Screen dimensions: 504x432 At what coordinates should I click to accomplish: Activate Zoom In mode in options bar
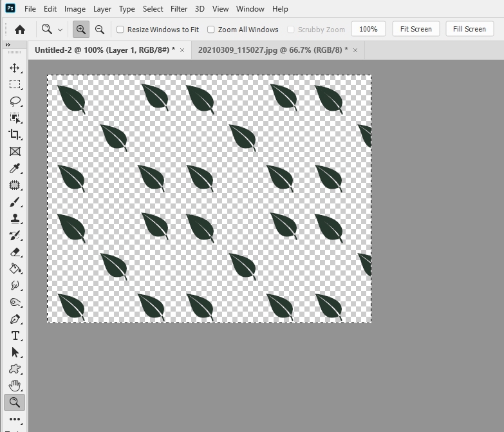click(81, 30)
